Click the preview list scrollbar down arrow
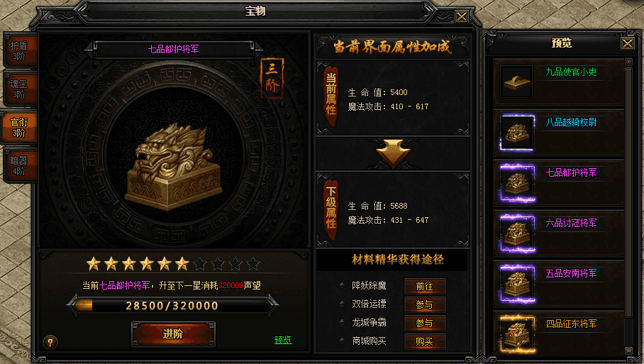The height and width of the screenshot is (364, 644). click(628, 351)
